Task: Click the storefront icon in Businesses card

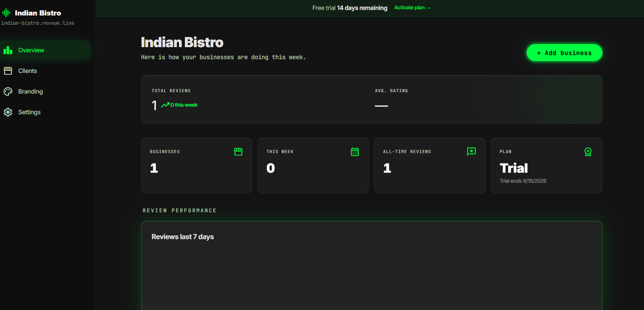Action: coord(238,152)
